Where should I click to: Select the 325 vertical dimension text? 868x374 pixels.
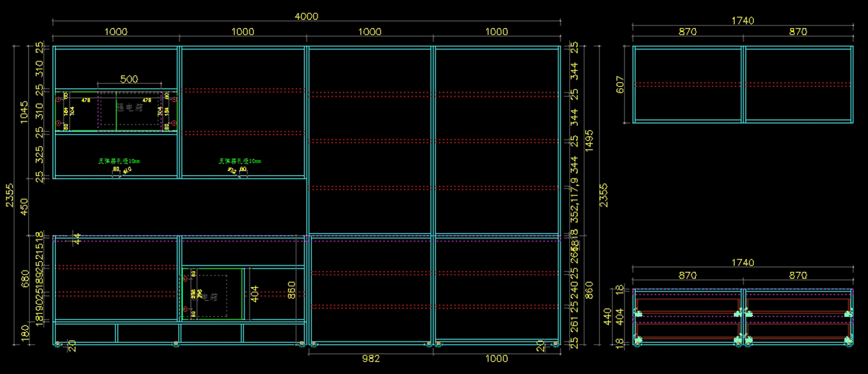click(39, 155)
